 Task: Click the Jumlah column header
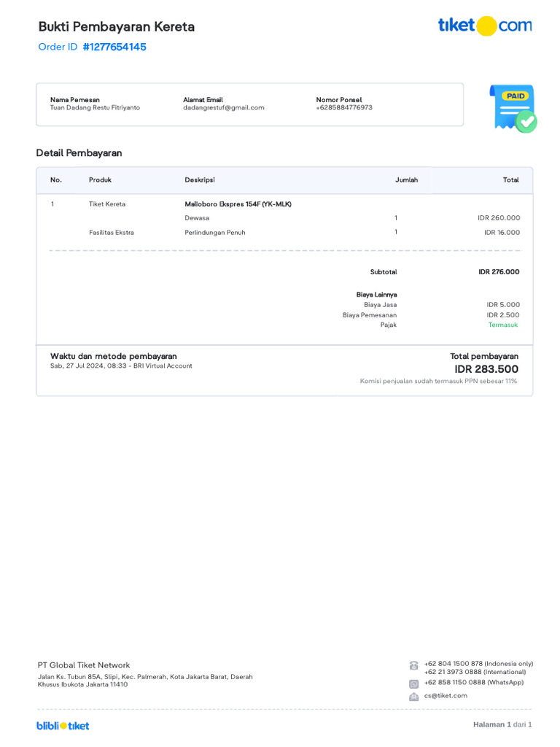407,179
